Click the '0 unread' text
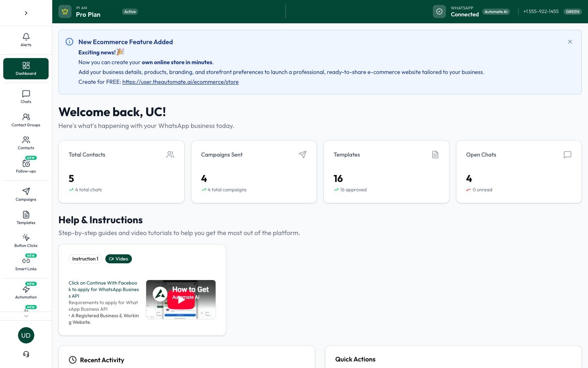Screen dimensions: 588x368 482,190
